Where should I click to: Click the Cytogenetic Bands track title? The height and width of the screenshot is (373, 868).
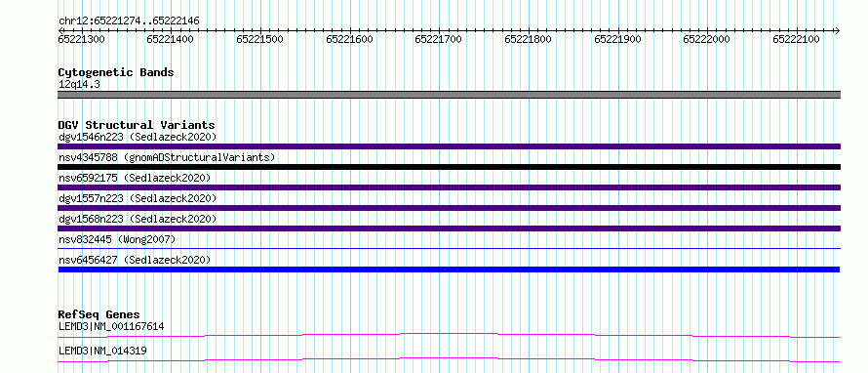[116, 72]
